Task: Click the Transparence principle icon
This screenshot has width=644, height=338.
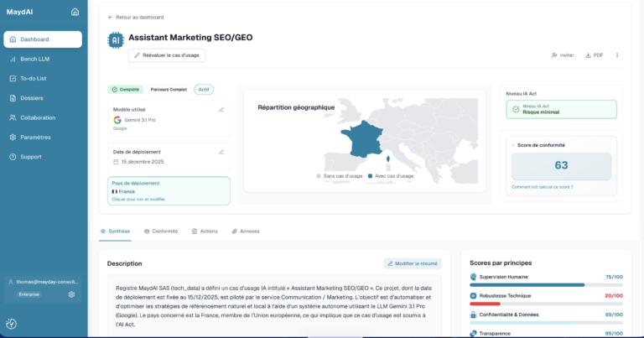Action: (473, 334)
